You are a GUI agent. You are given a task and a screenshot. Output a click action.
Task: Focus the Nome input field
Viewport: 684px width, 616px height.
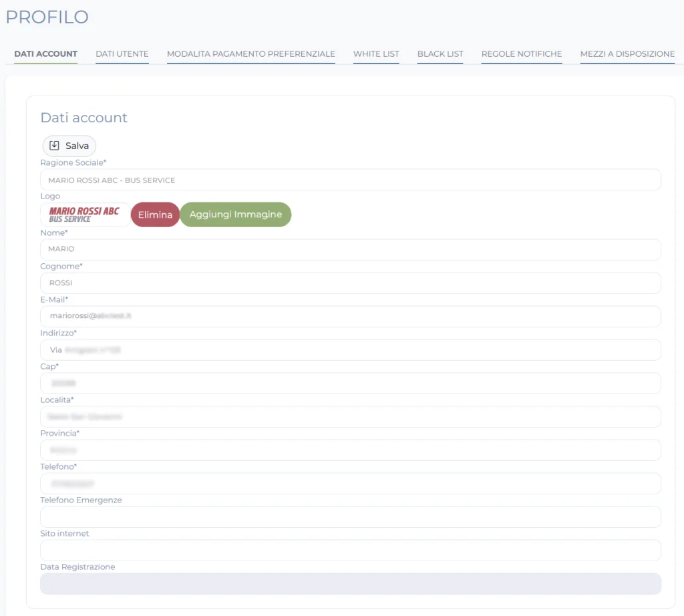(x=351, y=250)
